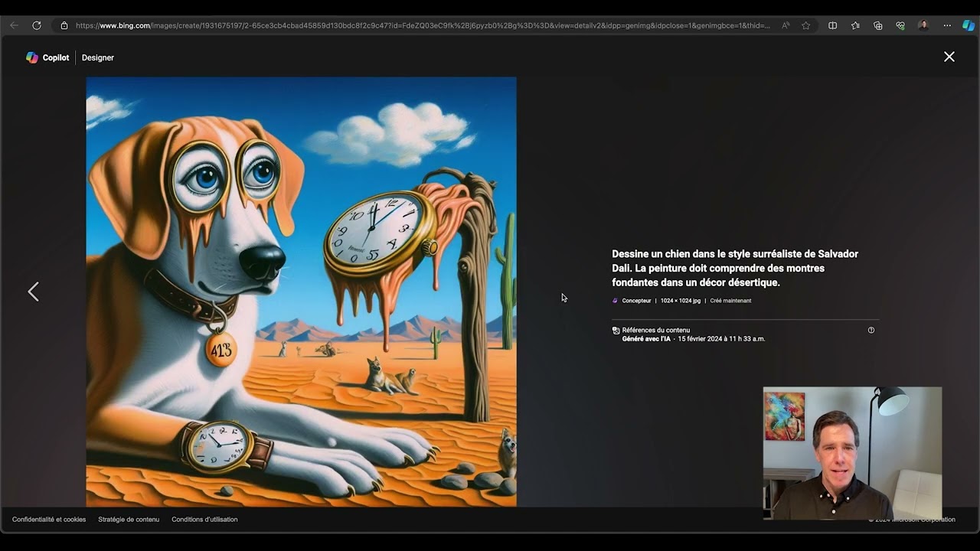Click the 'Généré avec l'IA' text

(646, 339)
